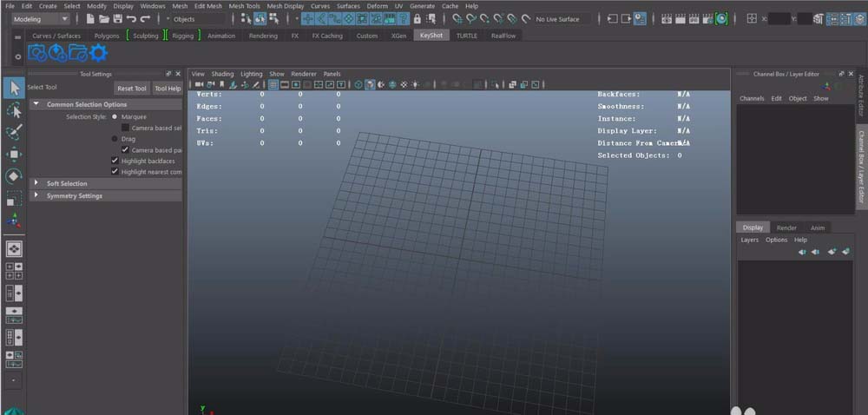Open the Mesh Tools menu

[x=244, y=6]
